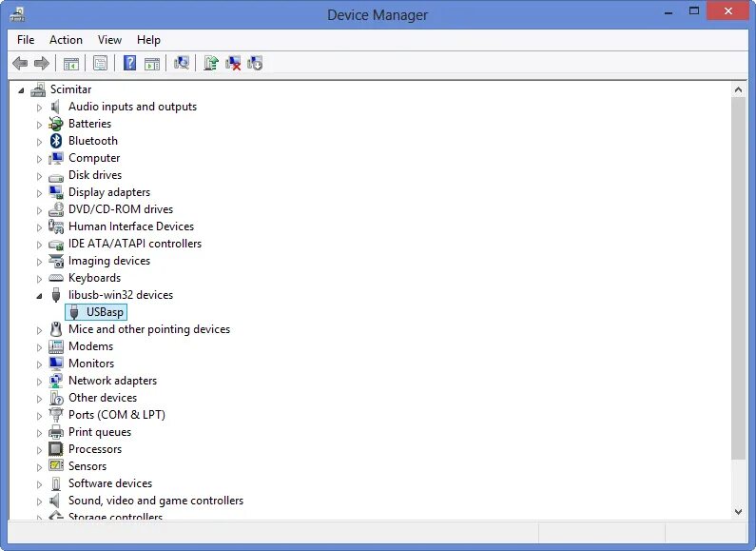Image resolution: width=756 pixels, height=551 pixels.
Task: Select the Bluetooth tree item label
Action: [x=93, y=141]
